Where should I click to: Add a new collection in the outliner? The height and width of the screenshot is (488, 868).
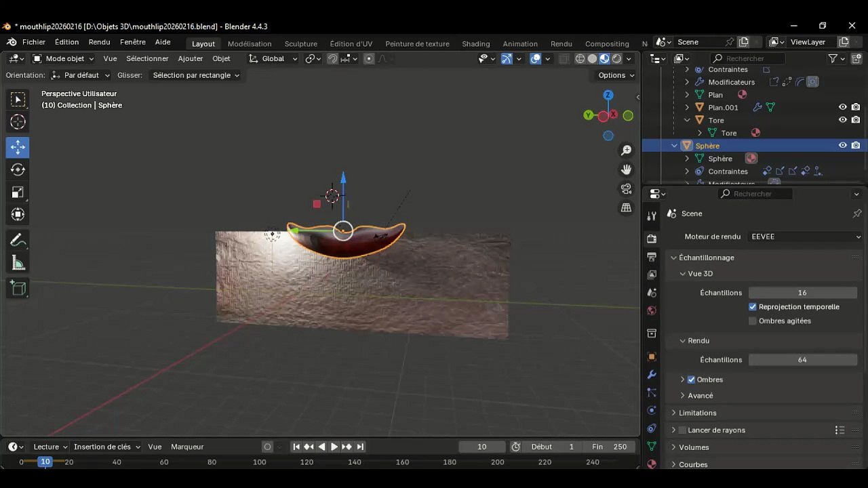point(856,58)
